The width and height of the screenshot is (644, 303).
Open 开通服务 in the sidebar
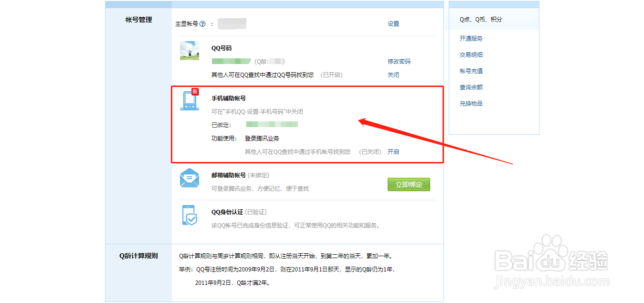(x=471, y=39)
